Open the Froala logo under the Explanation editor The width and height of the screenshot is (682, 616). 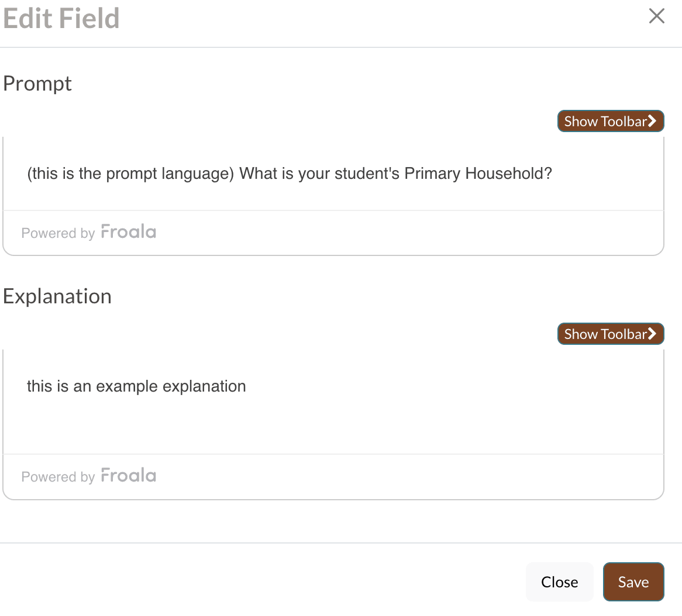(x=129, y=476)
